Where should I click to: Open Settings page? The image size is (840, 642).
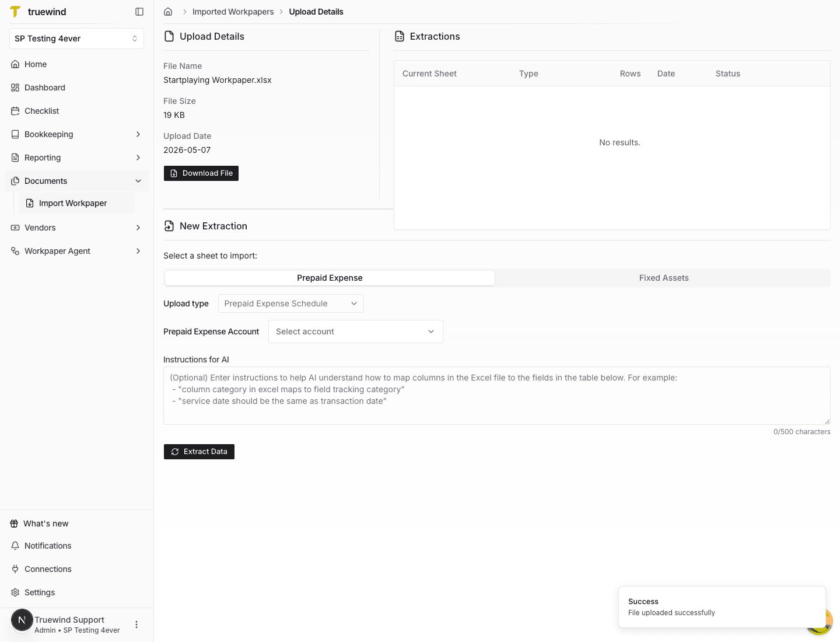click(76, 592)
